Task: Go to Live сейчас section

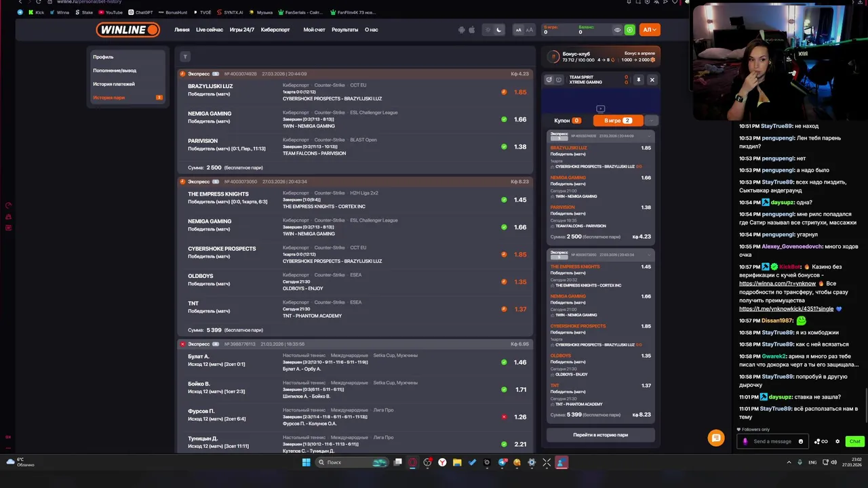Action: click(210, 30)
